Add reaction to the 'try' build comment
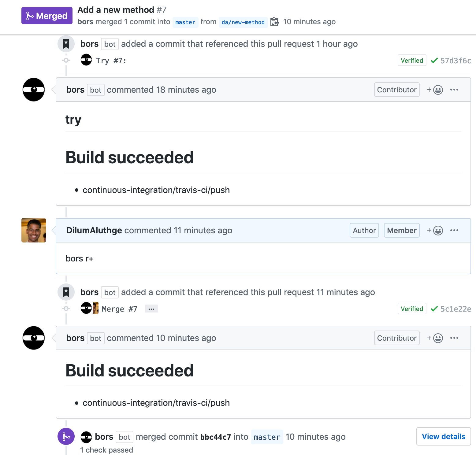 click(x=435, y=90)
